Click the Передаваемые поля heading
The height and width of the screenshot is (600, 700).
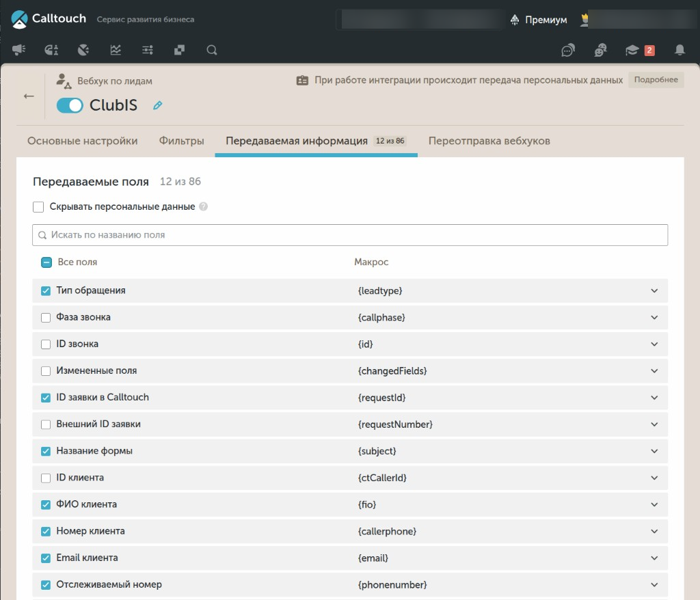tap(91, 182)
